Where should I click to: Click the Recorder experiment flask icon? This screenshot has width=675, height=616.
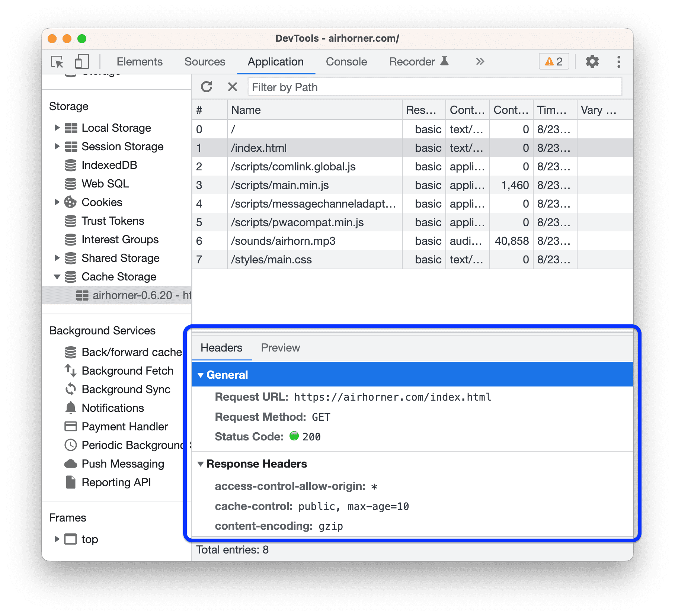coord(445,61)
